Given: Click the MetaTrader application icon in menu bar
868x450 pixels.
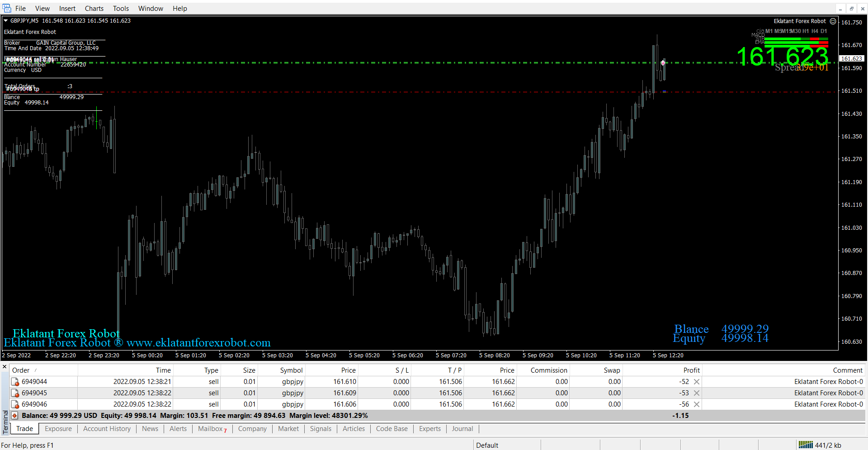Looking at the screenshot, I should (7, 8).
